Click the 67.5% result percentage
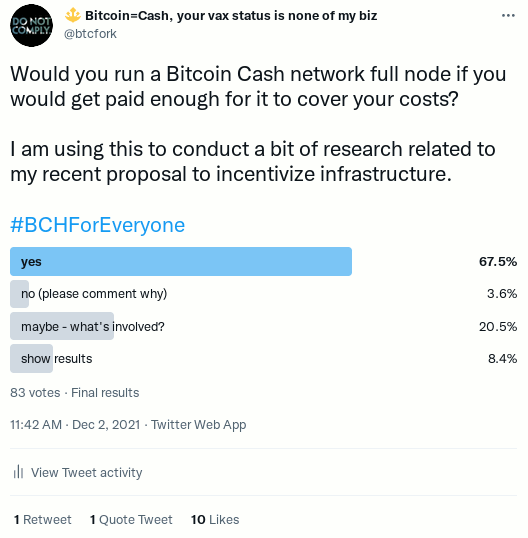 498,261
